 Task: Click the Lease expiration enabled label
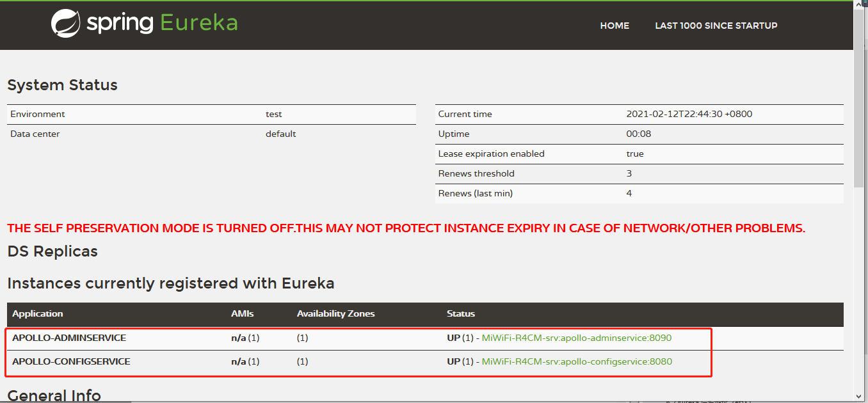tap(492, 154)
